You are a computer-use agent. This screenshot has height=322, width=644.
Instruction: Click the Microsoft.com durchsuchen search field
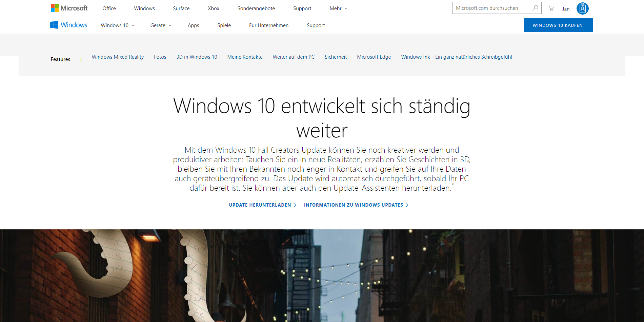(491, 8)
